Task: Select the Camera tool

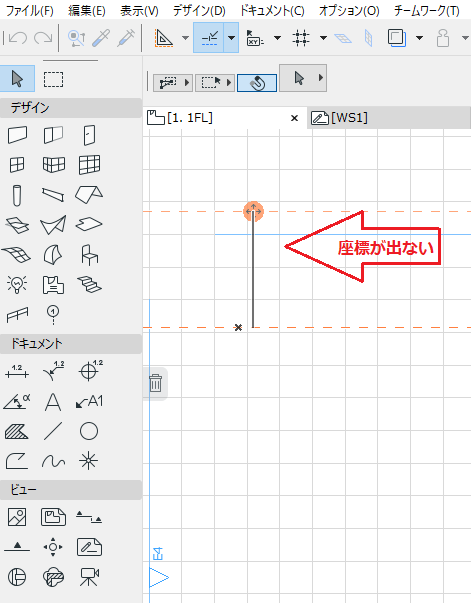Action: pyautogui.click(x=89, y=577)
